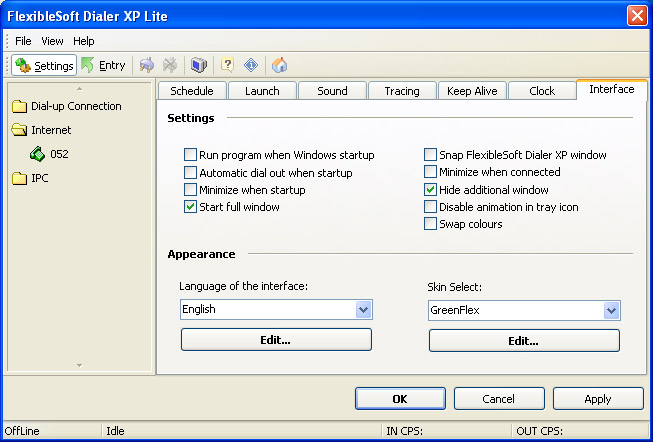This screenshot has height=442, width=653.
Task: Click the connect plug toolbar icon
Action: point(146,65)
